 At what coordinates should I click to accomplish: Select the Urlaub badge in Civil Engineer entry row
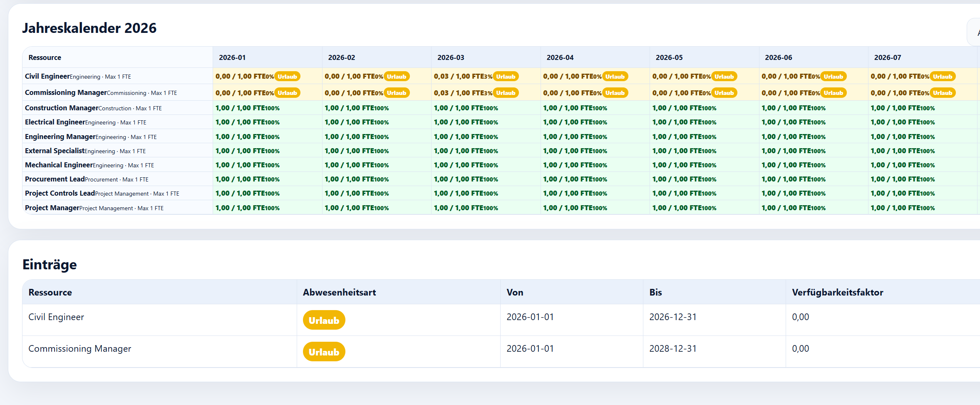(x=324, y=320)
